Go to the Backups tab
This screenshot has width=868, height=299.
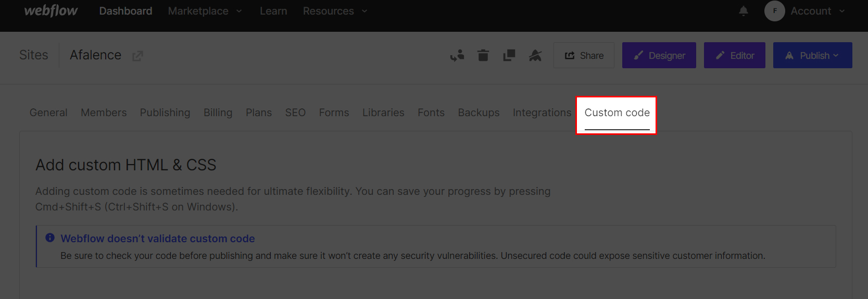[x=479, y=113]
